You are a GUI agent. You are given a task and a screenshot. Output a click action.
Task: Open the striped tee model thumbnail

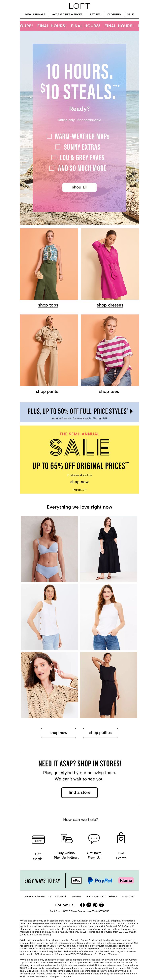(110, 350)
